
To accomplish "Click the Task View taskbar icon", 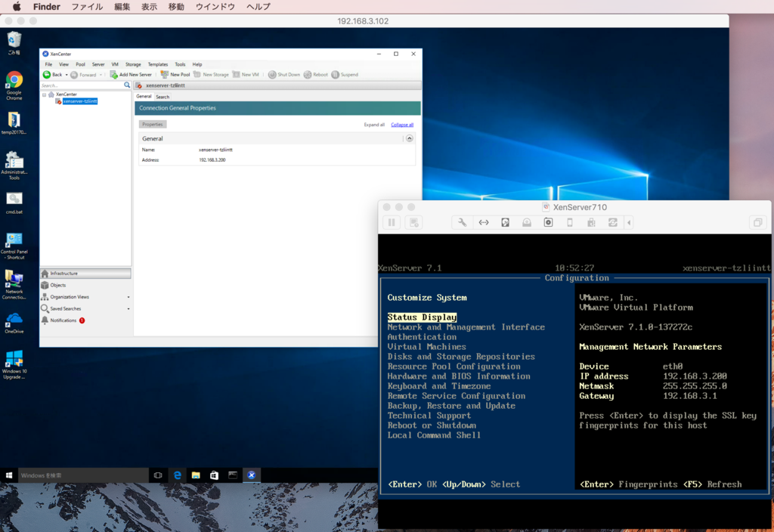I will click(158, 475).
